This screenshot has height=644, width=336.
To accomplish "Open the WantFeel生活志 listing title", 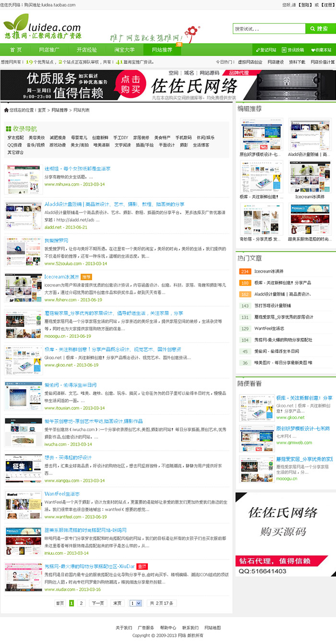I will [62, 493].
